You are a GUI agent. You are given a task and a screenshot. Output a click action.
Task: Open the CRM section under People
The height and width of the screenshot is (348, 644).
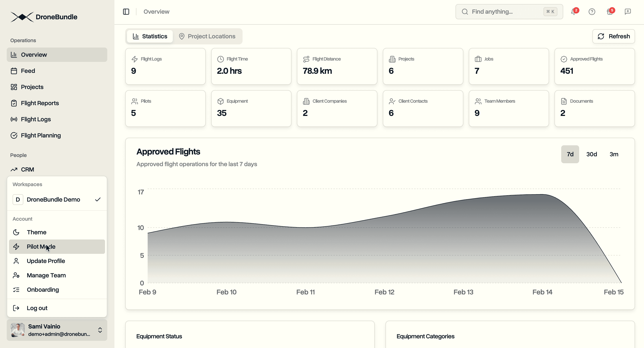click(28, 169)
